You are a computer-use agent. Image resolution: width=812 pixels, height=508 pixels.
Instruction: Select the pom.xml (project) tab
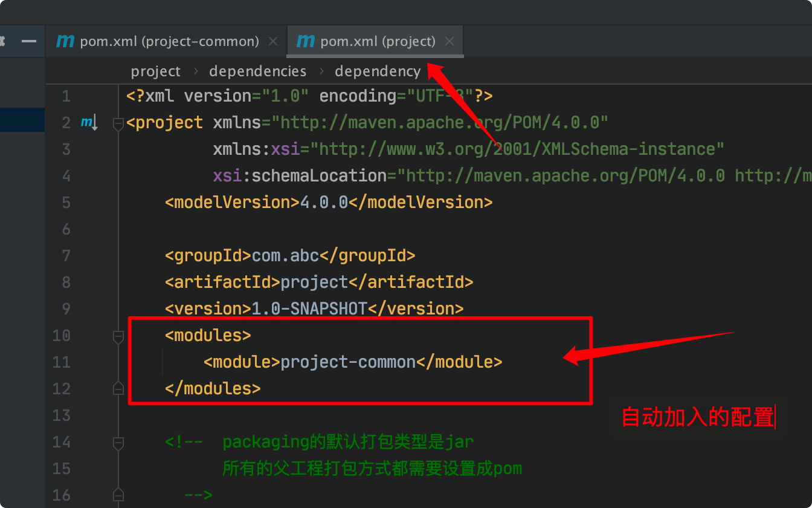(378, 41)
